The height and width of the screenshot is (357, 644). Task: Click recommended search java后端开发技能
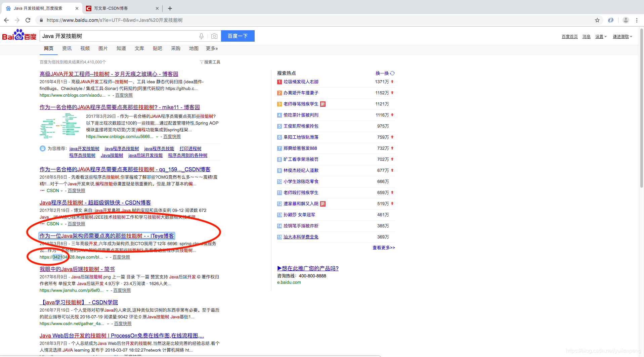click(x=145, y=155)
